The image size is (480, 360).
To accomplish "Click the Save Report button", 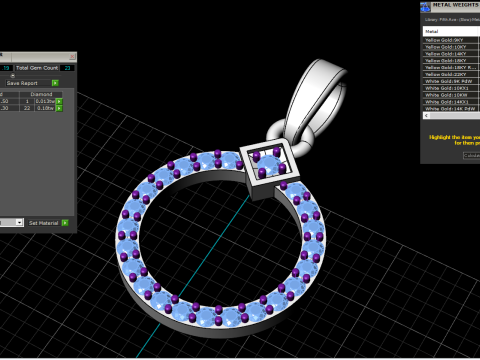I will pyautogui.click(x=28, y=83).
